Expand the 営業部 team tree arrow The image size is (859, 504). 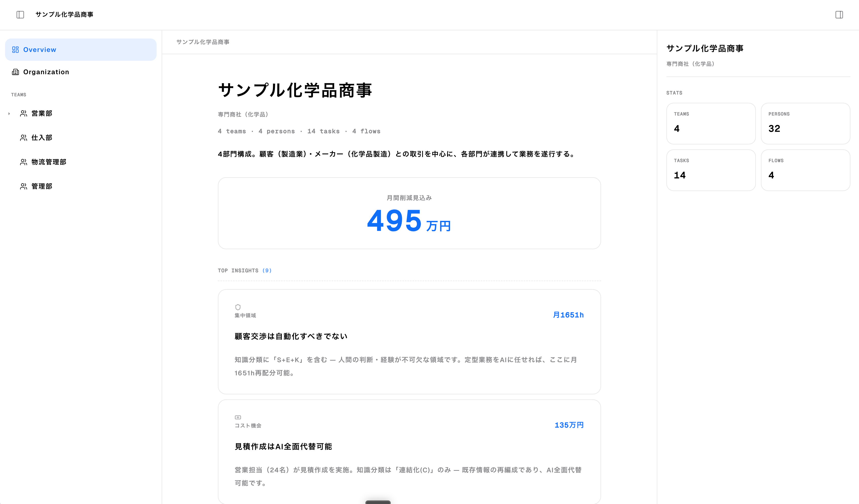(x=9, y=113)
